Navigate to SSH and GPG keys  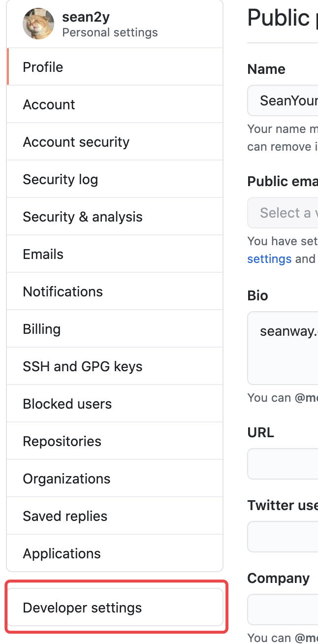click(x=83, y=366)
